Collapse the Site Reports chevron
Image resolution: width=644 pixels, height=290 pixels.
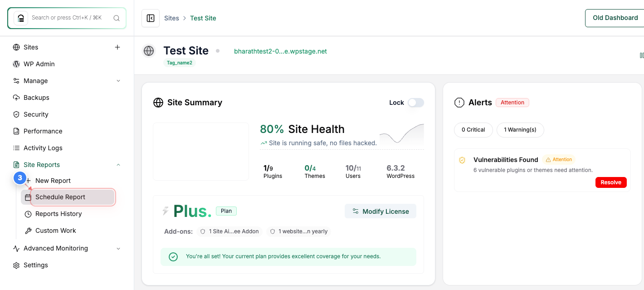(118, 165)
